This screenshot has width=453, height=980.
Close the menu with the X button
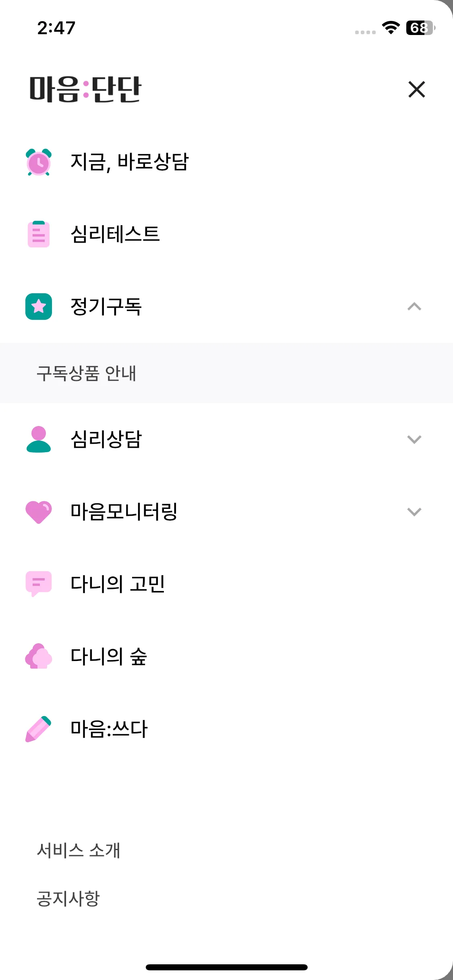[417, 89]
